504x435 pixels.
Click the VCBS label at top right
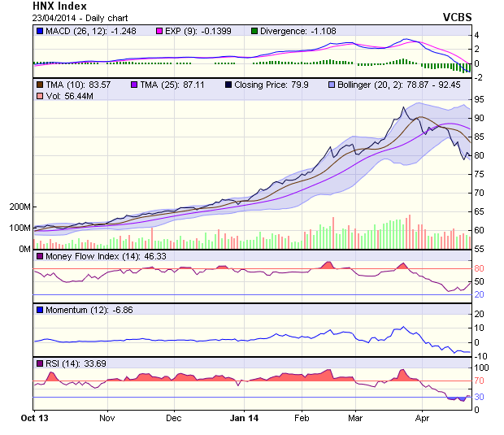(x=457, y=16)
